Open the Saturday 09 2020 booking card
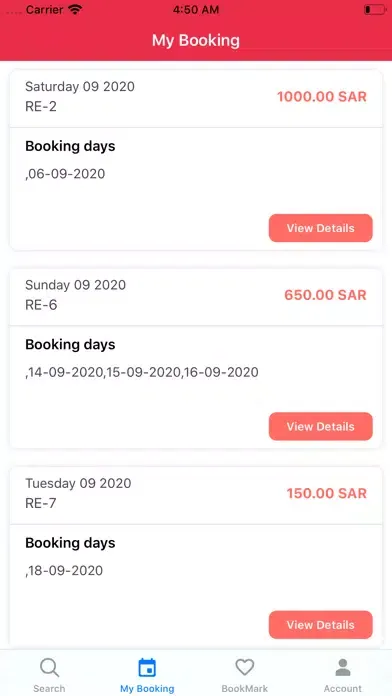This screenshot has height=696, width=392. coord(196,160)
